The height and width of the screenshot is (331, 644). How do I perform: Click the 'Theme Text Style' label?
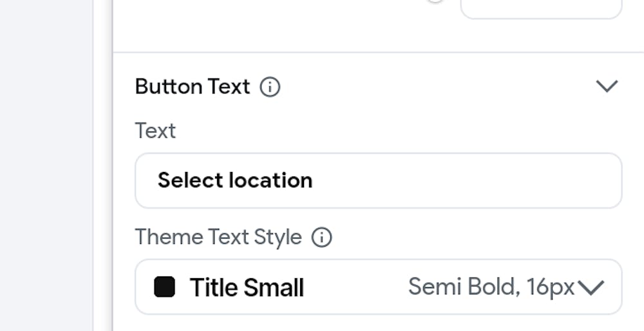[x=218, y=238]
